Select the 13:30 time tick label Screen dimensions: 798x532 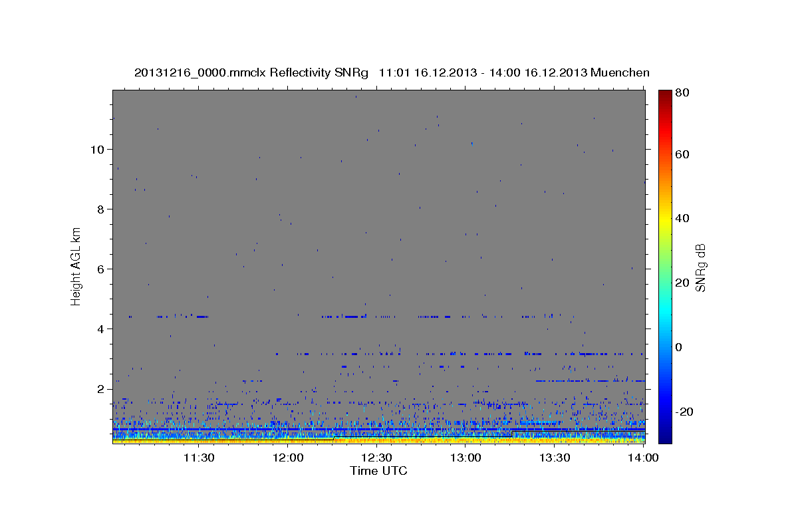point(555,457)
